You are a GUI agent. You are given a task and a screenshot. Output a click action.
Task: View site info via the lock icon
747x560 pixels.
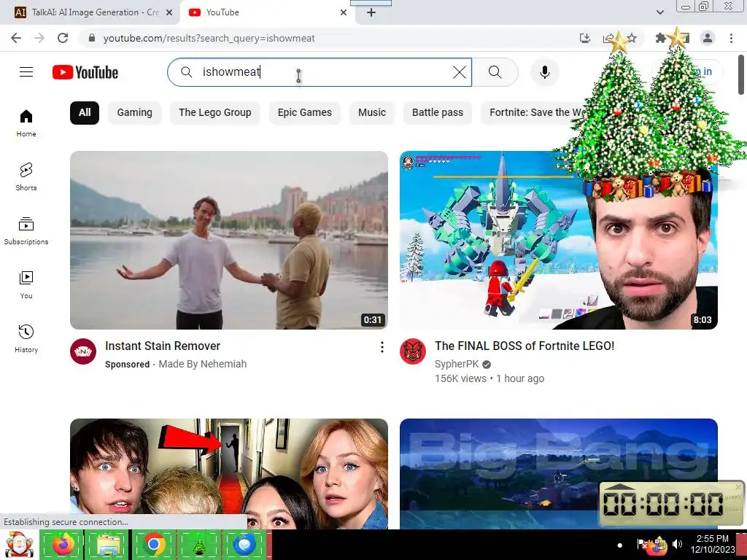(92, 38)
